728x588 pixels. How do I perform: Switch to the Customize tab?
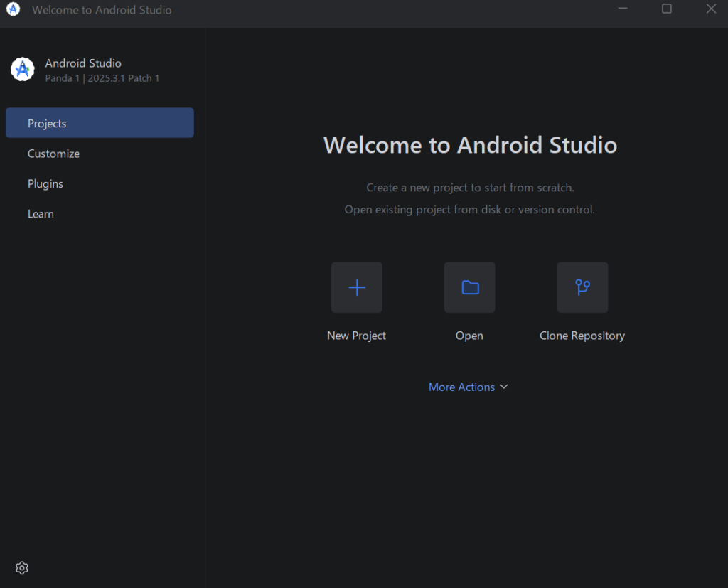(53, 154)
